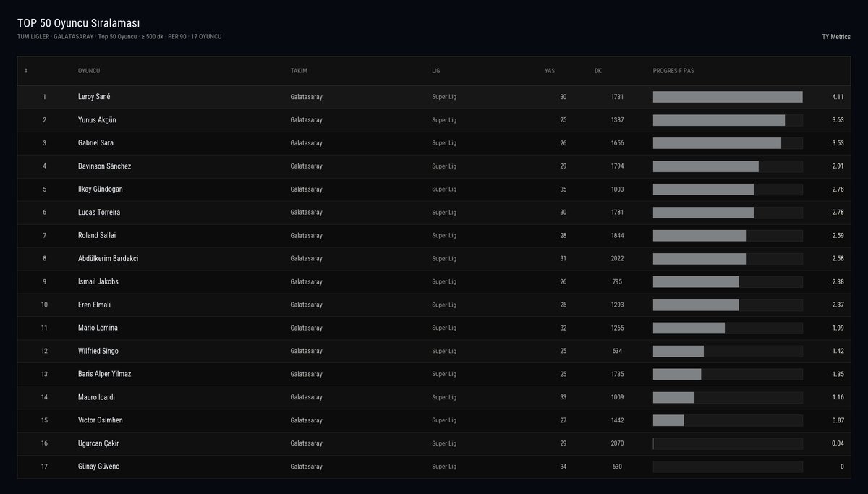Screen dimensions: 868x494
Task: Click Victor Osimhen's progress bar
Action: point(728,421)
